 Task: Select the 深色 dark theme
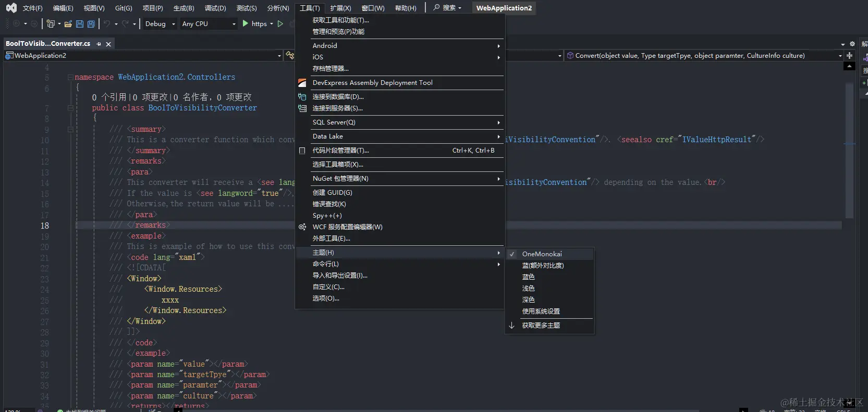pyautogui.click(x=549, y=300)
